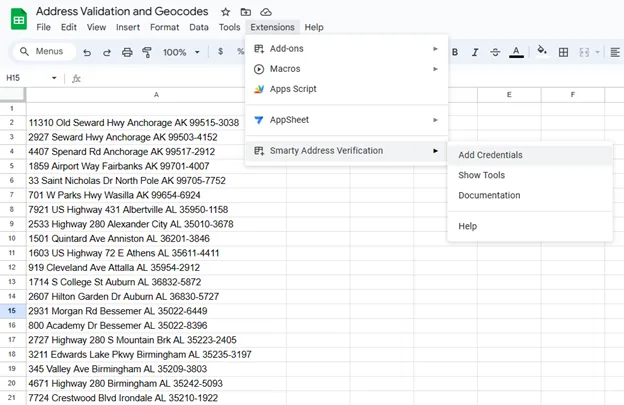
Task: Open the fill color picker
Action: pyautogui.click(x=541, y=52)
